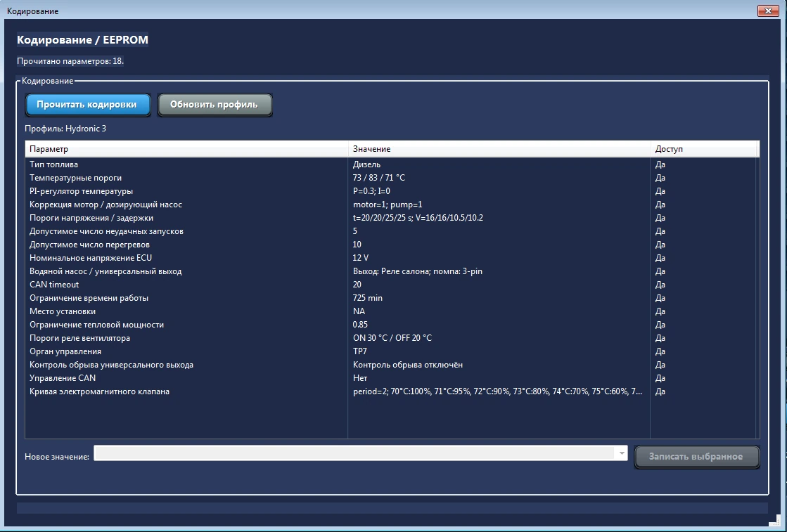Click the value 'ON 30 °C / OFF 20 °C'
This screenshot has height=532, width=787.
[x=392, y=338]
